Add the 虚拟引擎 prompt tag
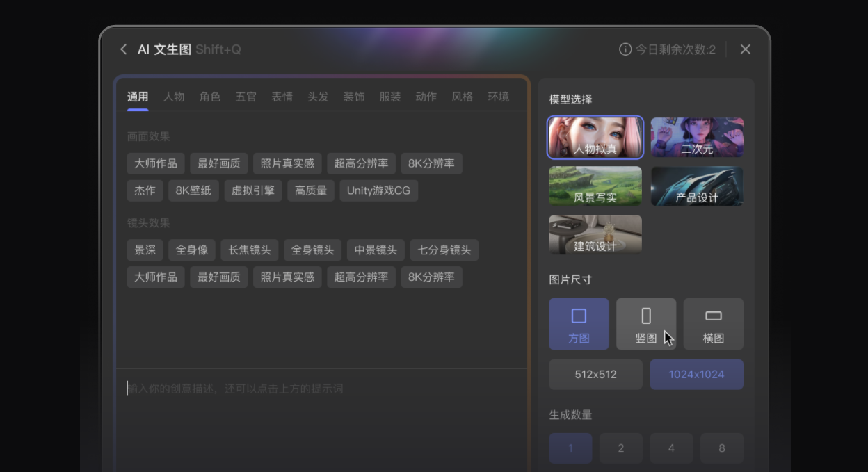The height and width of the screenshot is (472, 868). 253,190
